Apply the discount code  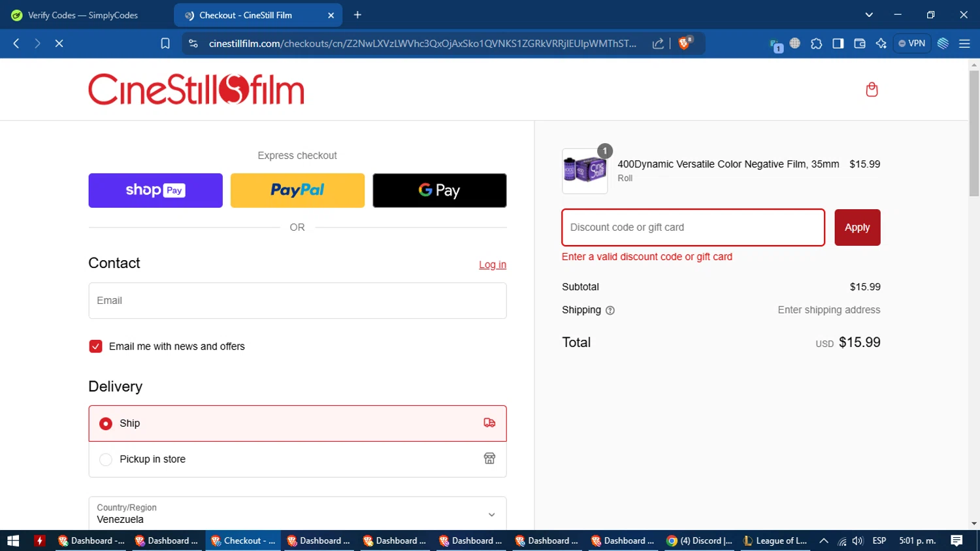coord(857,227)
